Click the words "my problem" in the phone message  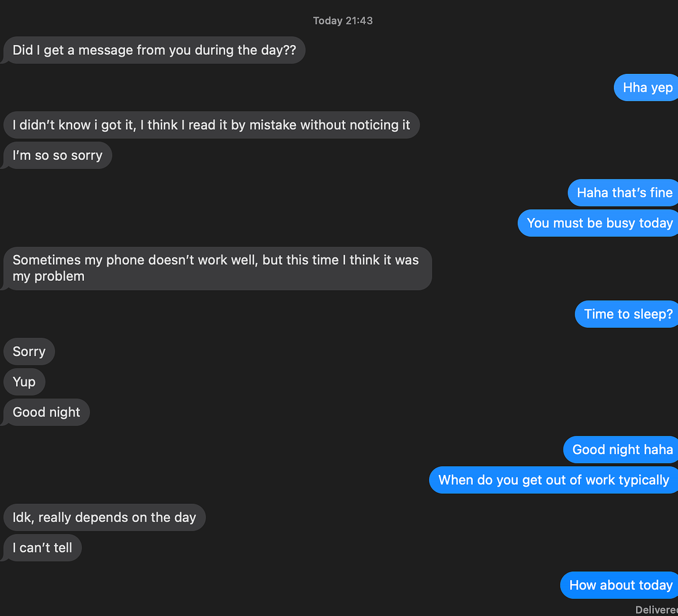[x=49, y=277]
